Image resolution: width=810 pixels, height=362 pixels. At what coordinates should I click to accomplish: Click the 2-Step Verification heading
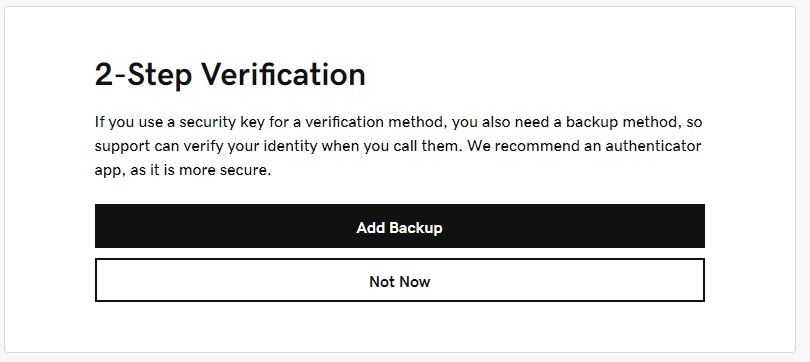coord(230,74)
